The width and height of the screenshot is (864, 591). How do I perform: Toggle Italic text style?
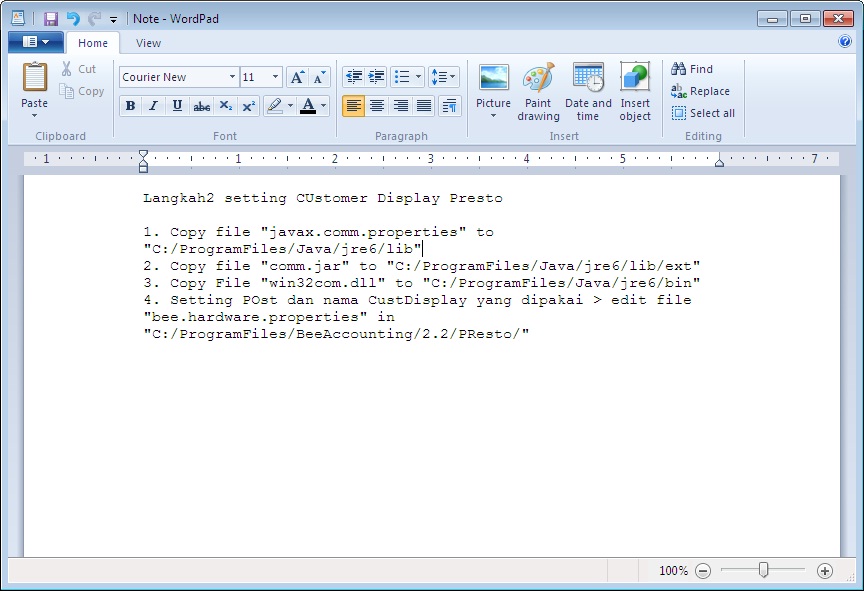click(153, 106)
